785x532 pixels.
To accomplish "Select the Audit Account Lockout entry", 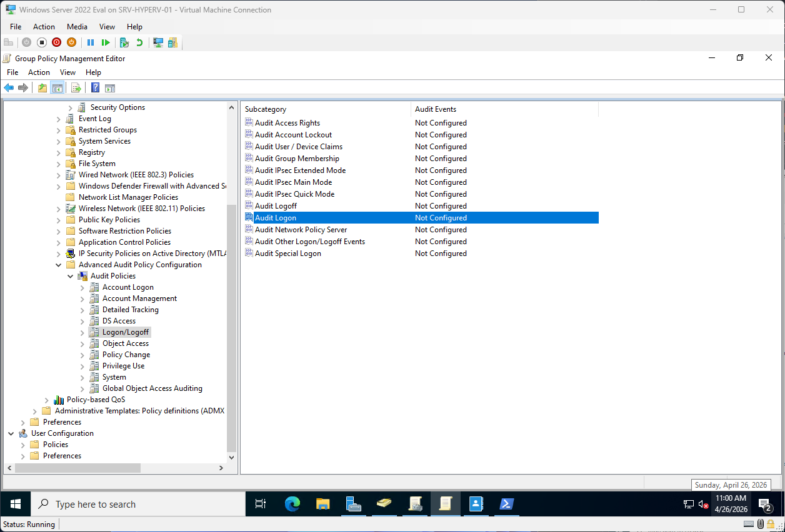I will 293,135.
